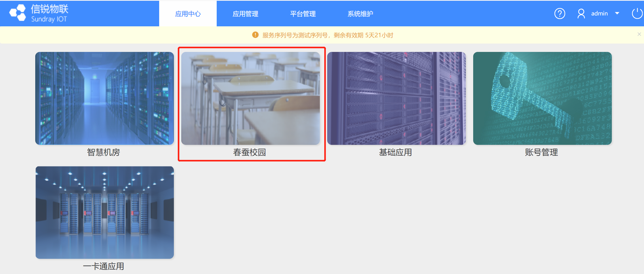Click the 基础应用 label
The height and width of the screenshot is (274, 644).
pos(395,152)
